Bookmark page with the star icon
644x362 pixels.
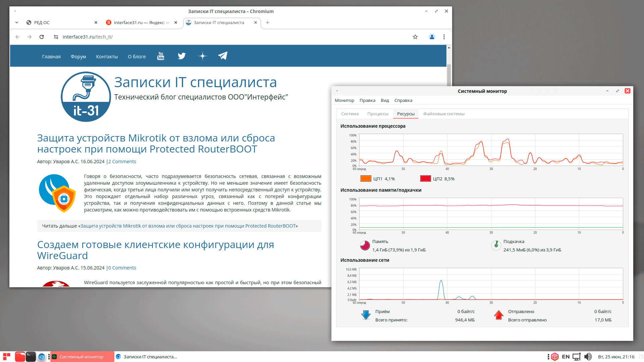pyautogui.click(x=415, y=37)
